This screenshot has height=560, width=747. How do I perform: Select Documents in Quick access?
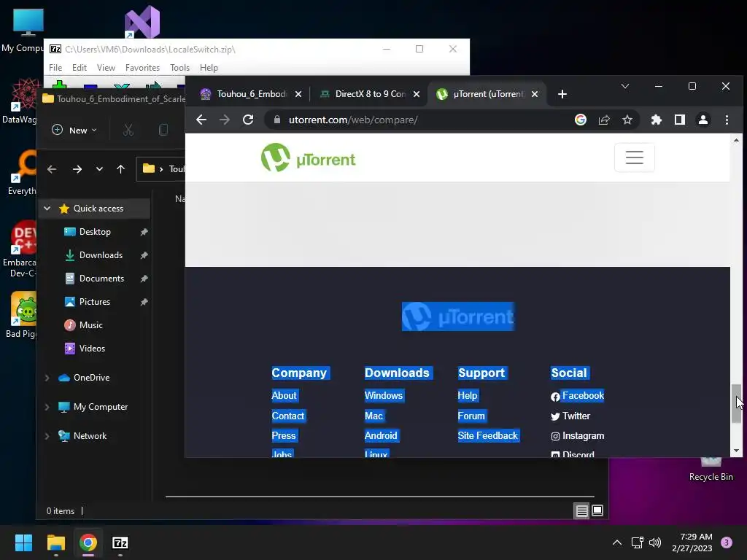pyautogui.click(x=101, y=278)
